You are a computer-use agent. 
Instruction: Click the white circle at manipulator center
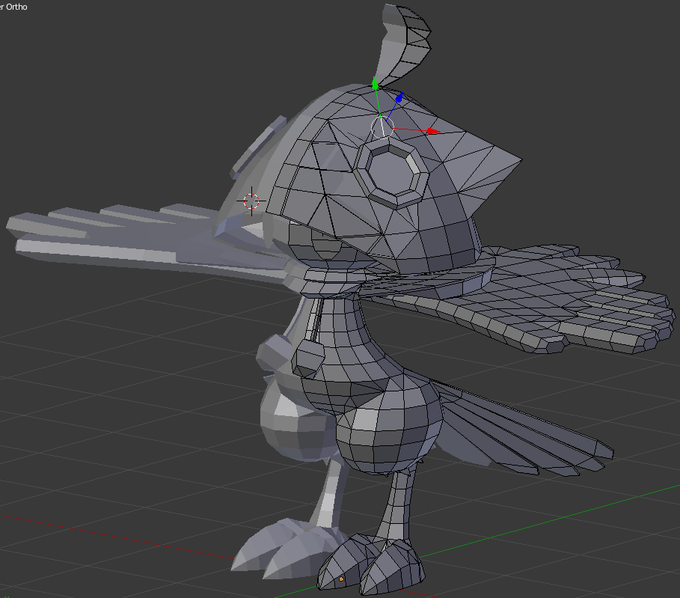tap(382, 127)
